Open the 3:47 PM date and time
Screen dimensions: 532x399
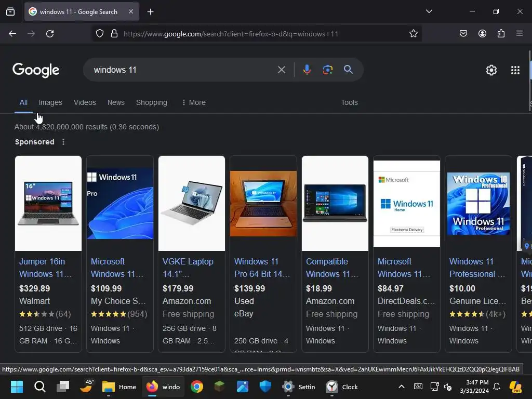[x=474, y=387]
